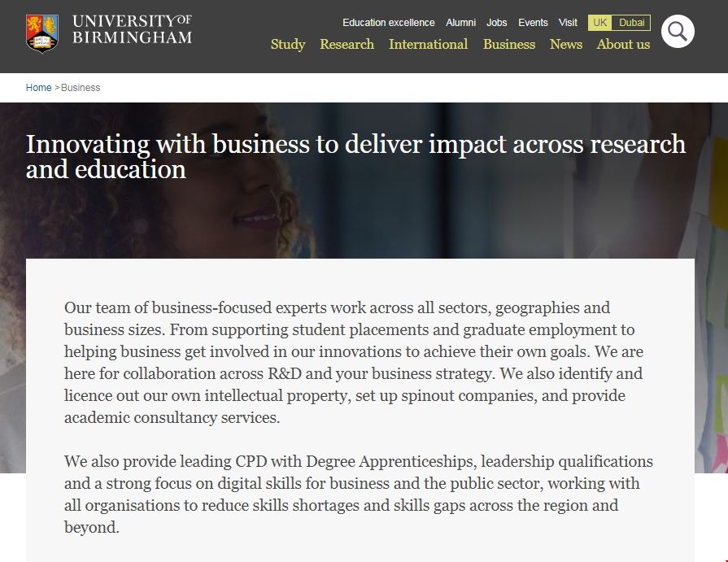Open the International menu
Viewport: 728px width, 562px height.
(428, 45)
